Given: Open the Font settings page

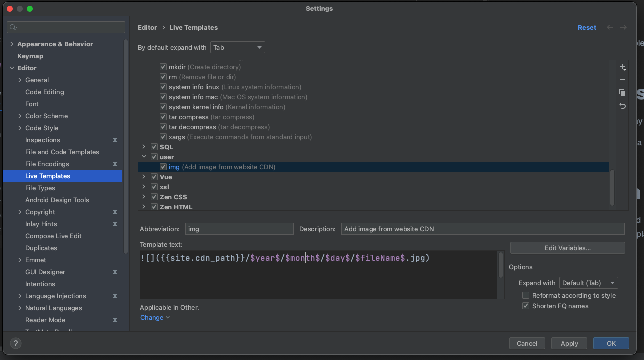Looking at the screenshot, I should [x=32, y=104].
